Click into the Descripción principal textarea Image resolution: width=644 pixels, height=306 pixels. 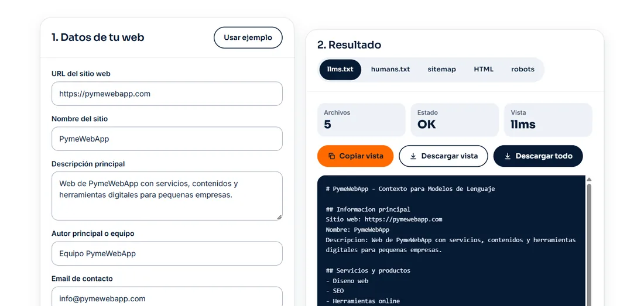click(x=167, y=196)
